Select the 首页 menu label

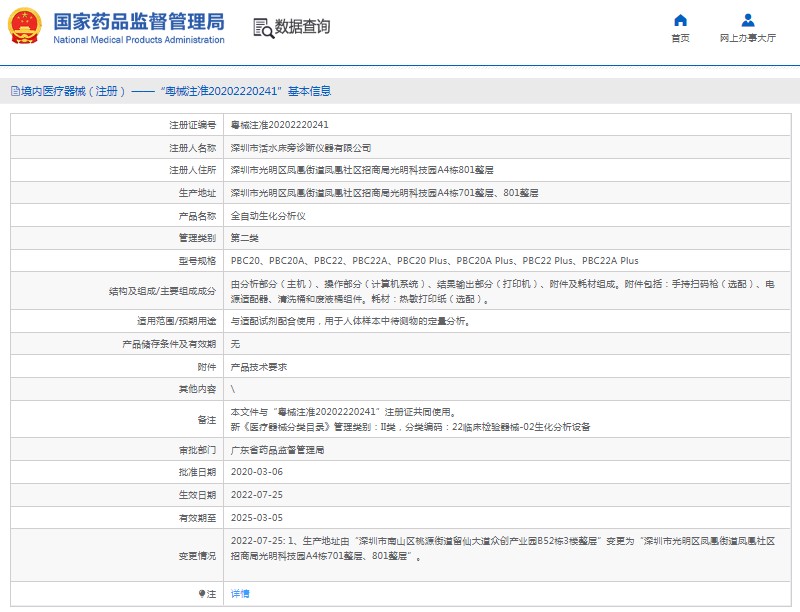680,38
